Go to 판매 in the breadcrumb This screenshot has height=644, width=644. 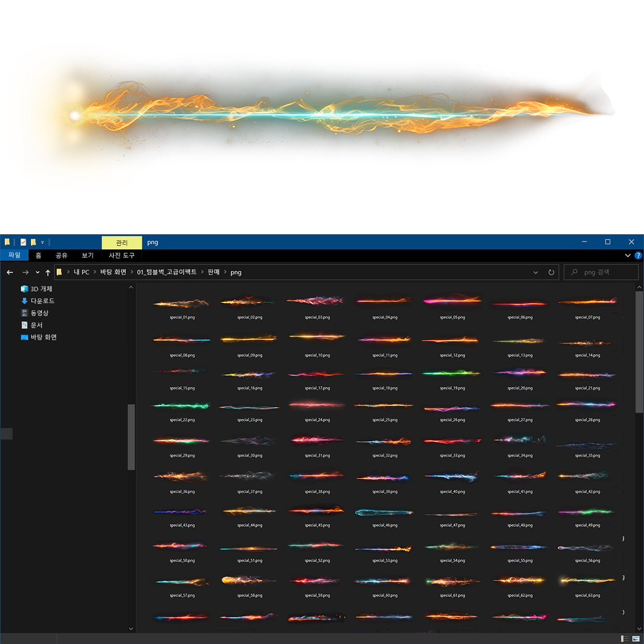click(213, 272)
